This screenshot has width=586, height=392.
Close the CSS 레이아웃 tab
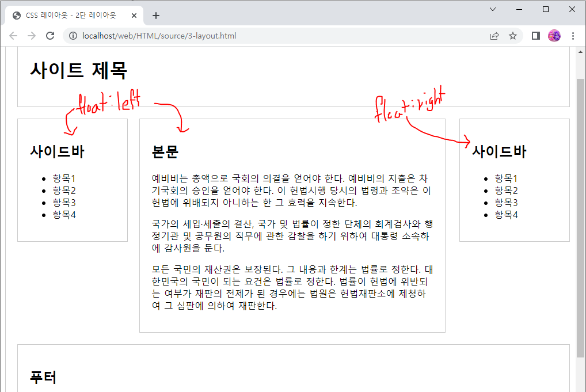(x=134, y=16)
